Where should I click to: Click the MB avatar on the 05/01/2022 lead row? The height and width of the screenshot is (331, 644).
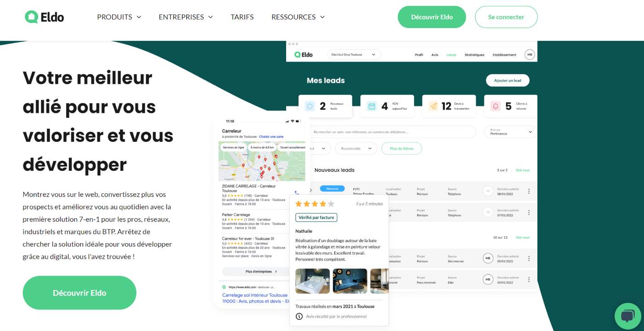coord(488,258)
